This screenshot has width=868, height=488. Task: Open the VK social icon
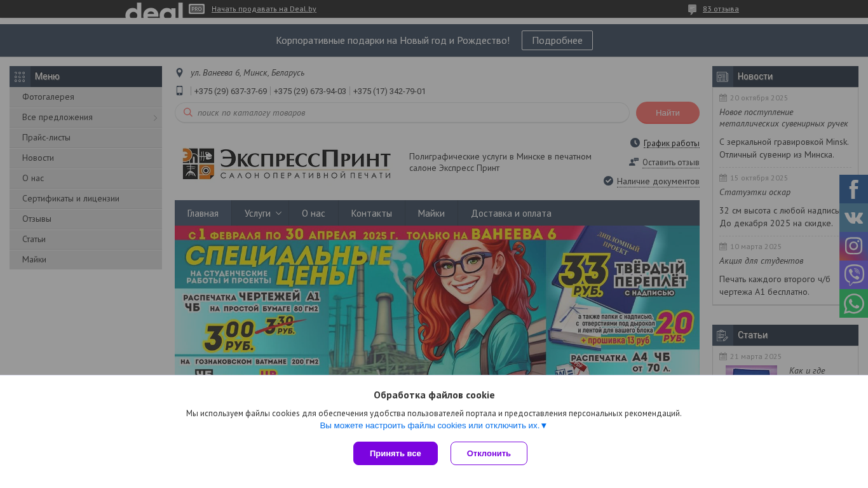click(853, 217)
